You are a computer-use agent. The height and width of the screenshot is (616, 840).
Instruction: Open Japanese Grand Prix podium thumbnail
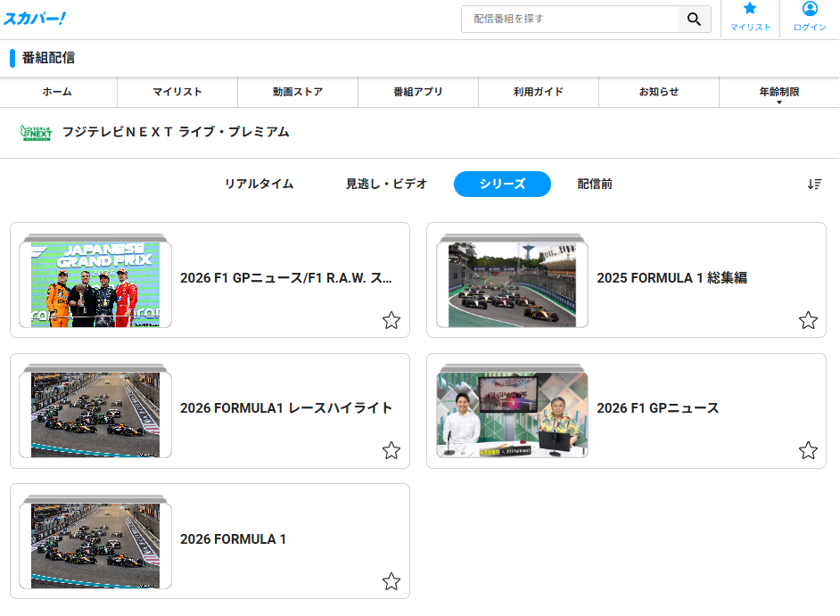[x=95, y=284]
